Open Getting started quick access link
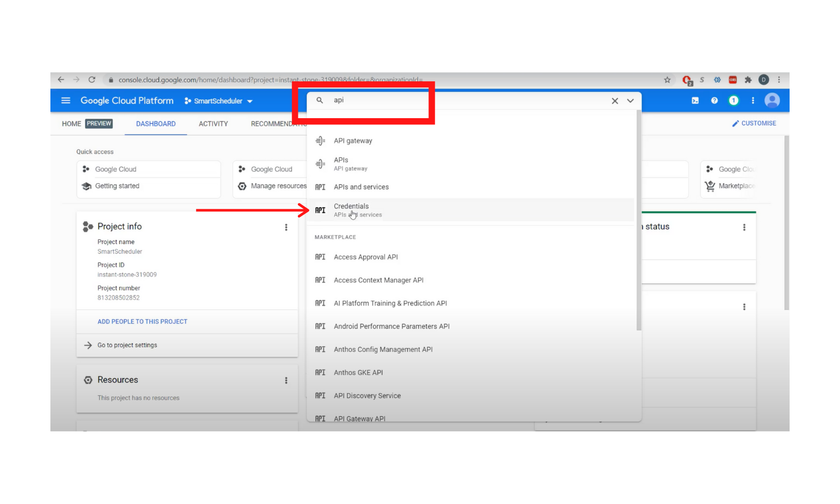This screenshot has height=504, width=840. coord(148,186)
